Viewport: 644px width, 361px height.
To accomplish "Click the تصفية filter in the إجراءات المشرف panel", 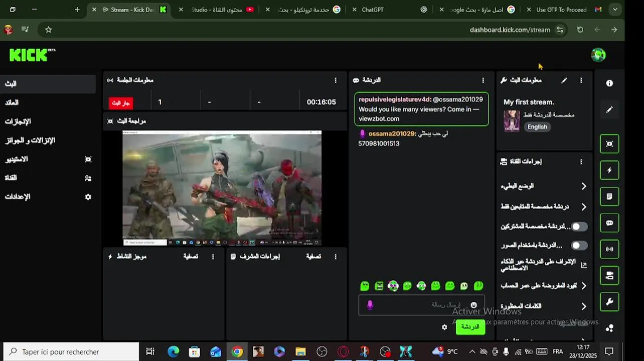I will coord(313,256).
